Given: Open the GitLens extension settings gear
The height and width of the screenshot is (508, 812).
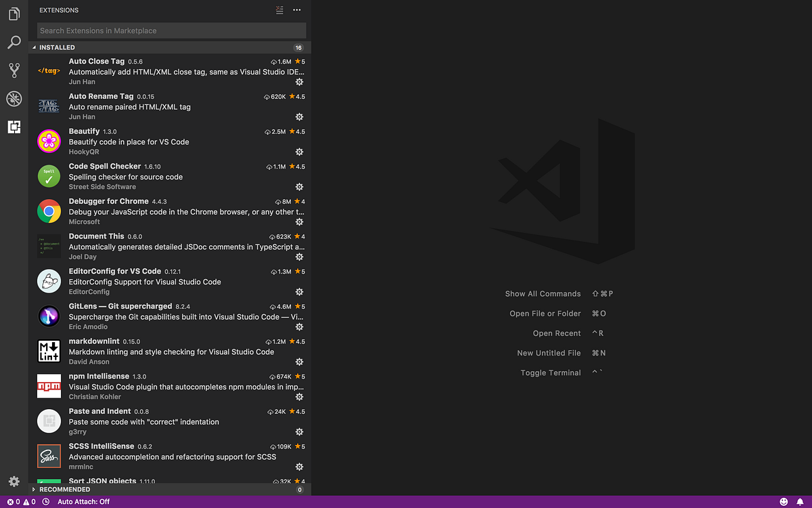Looking at the screenshot, I should [x=299, y=326].
